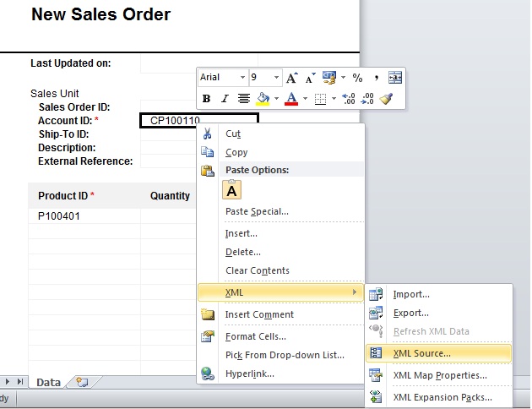Viewport: 532px width, 409px height.
Task: Open Accounting Number Format dropdown arrow
Action: (343, 78)
